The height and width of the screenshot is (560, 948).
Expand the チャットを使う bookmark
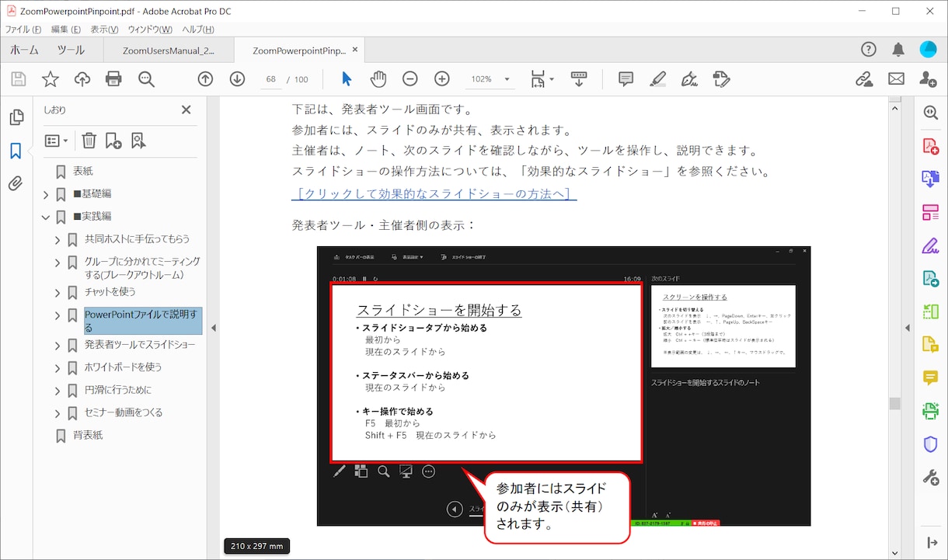[58, 293]
